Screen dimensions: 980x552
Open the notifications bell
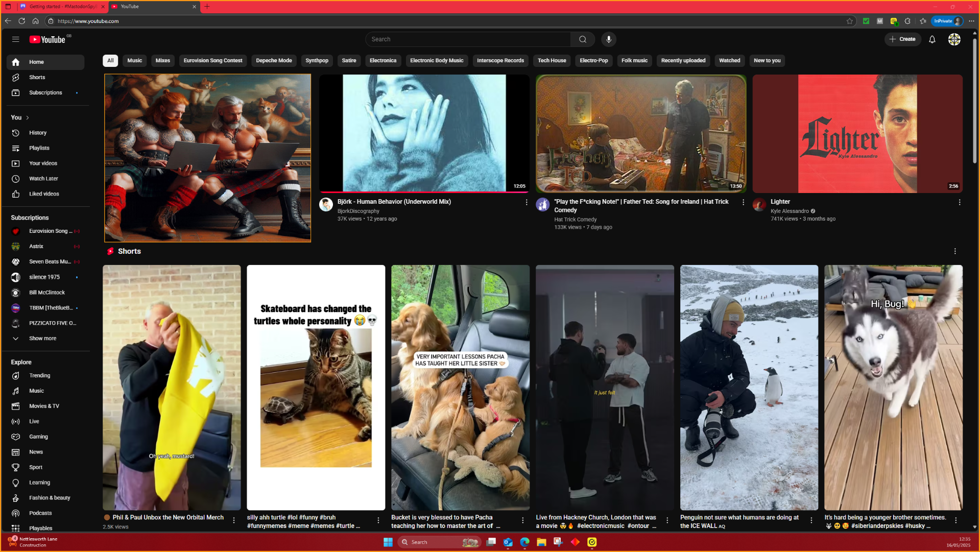tap(931, 39)
